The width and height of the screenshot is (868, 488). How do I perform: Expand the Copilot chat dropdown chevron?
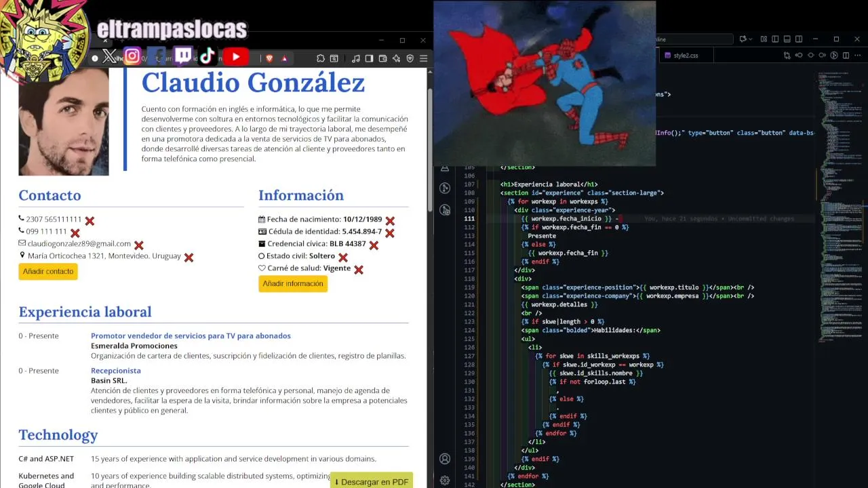[751, 39]
